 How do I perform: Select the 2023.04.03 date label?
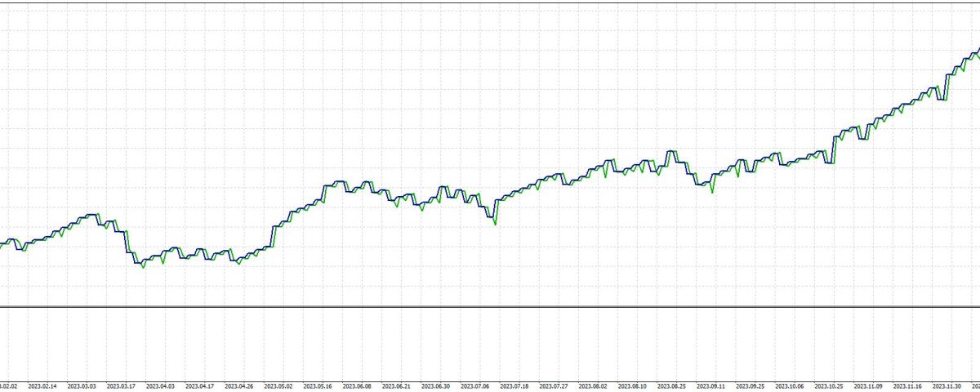[160, 386]
